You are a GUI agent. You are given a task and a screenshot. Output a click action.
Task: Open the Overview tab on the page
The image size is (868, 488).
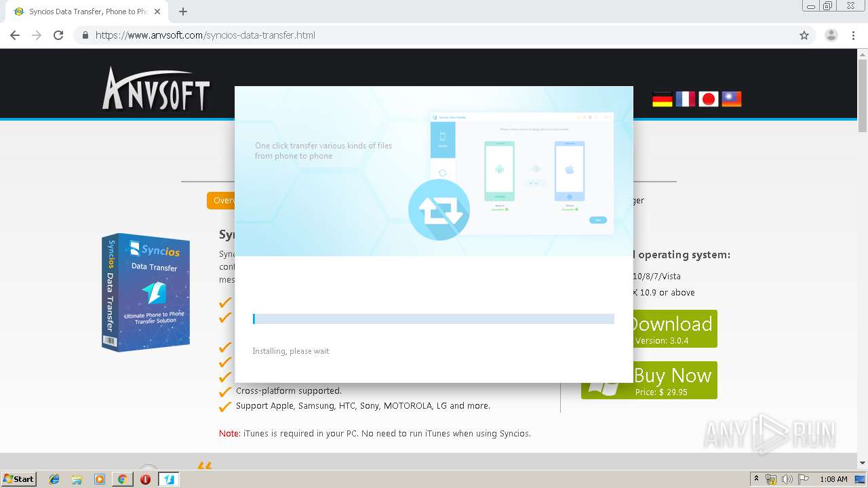point(221,201)
